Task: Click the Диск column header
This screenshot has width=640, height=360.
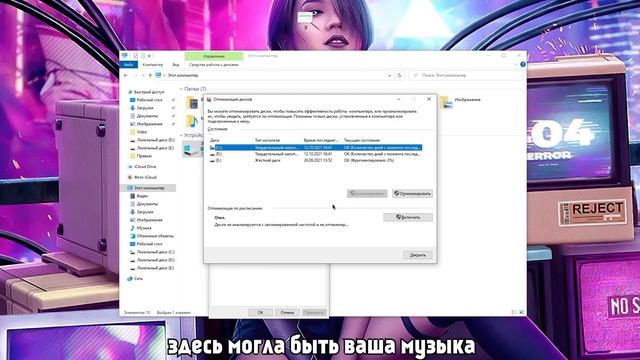Action: tap(215, 140)
